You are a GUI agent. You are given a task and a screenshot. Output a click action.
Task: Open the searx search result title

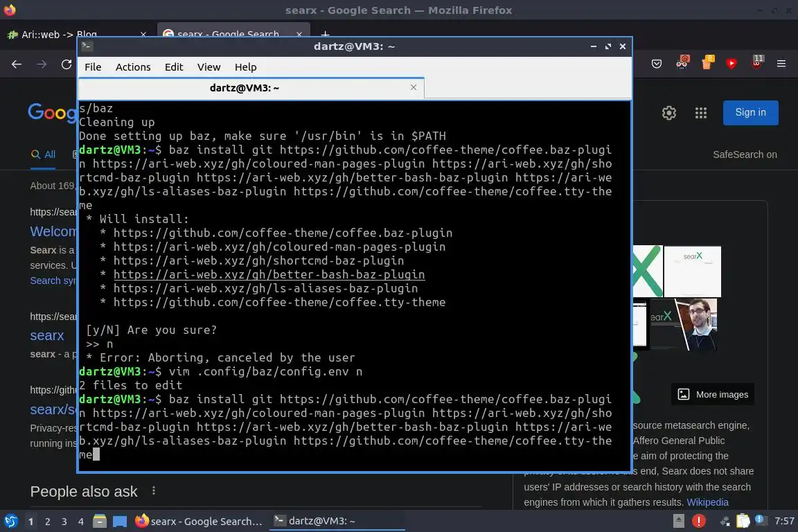click(47, 335)
